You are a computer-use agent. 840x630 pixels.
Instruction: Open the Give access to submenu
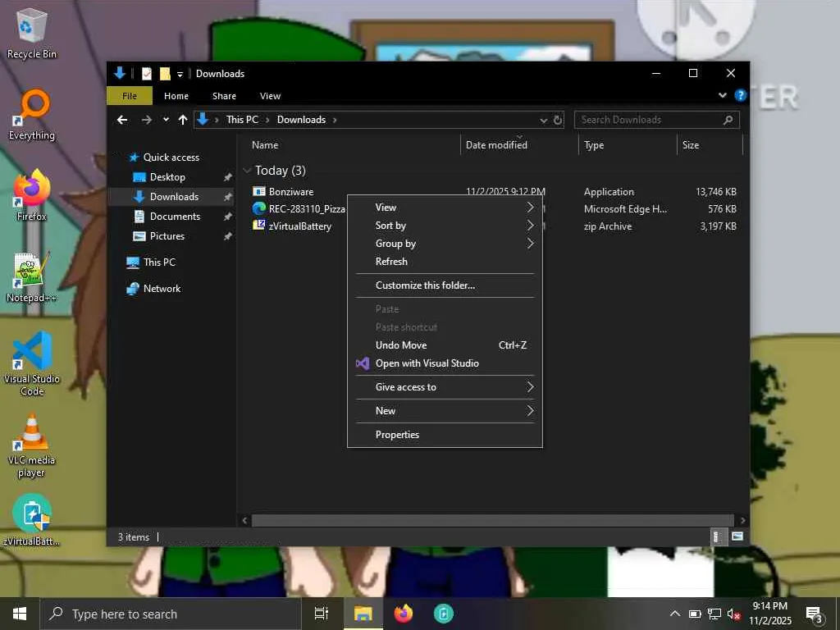tap(445, 387)
